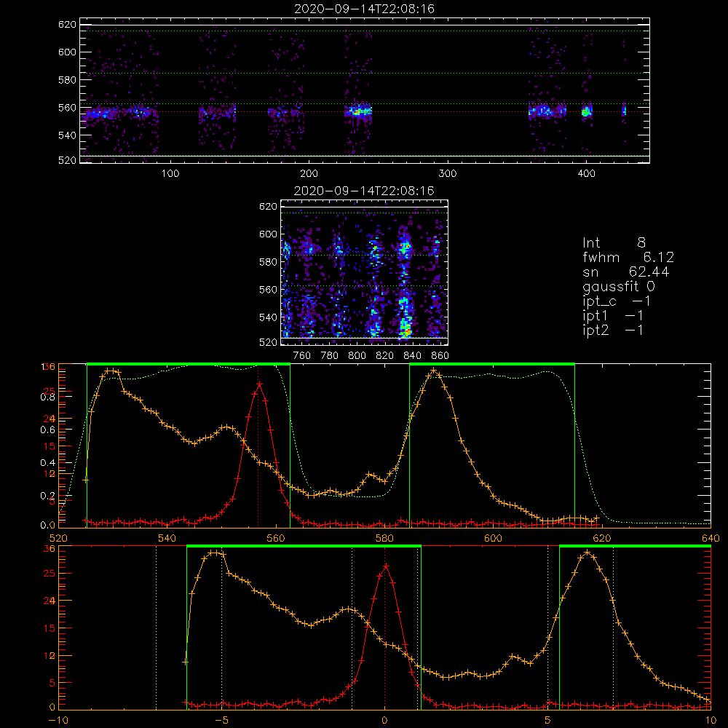Screen dimensions: 728x728
Task: Click the middle image title 2020-09-14T22:08:16
Action: coord(365,191)
